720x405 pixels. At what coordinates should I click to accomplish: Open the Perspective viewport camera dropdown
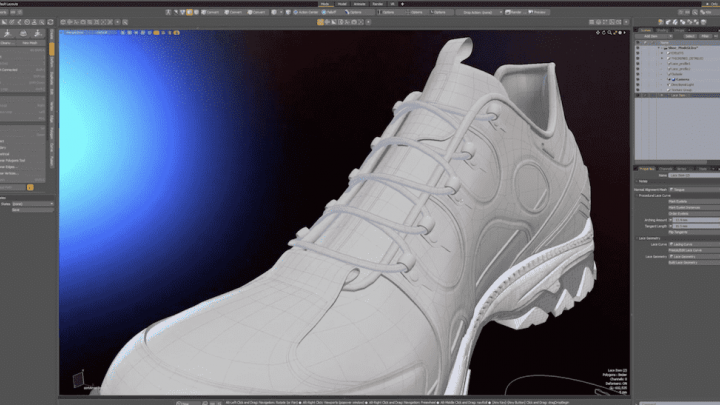pyautogui.click(x=76, y=33)
